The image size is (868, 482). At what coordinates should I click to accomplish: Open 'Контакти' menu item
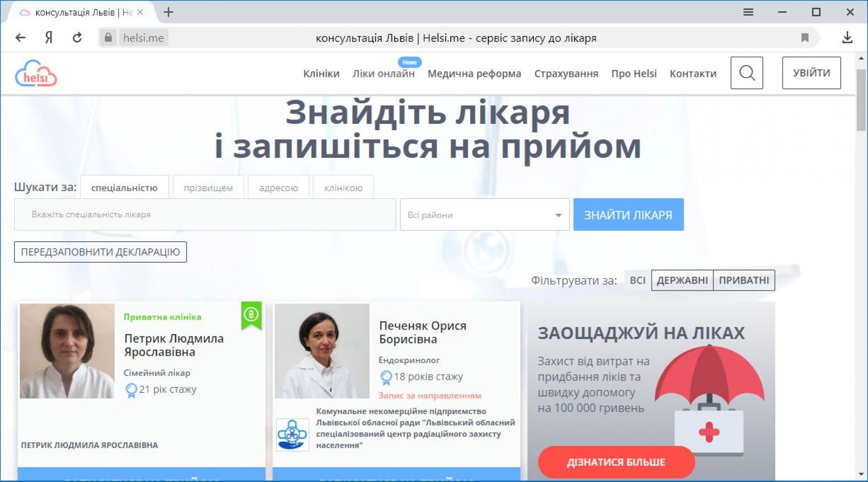[693, 73]
